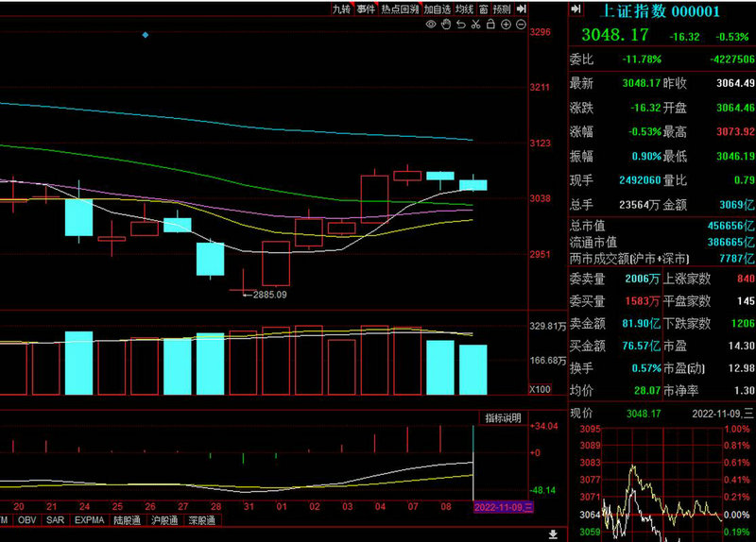Select the hand pan tool
The image size is (756, 542).
(445, 25)
